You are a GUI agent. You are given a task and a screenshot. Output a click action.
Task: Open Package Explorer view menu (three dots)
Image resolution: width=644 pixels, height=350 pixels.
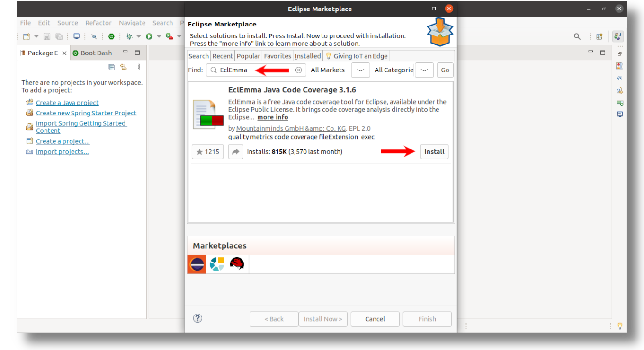tap(139, 67)
